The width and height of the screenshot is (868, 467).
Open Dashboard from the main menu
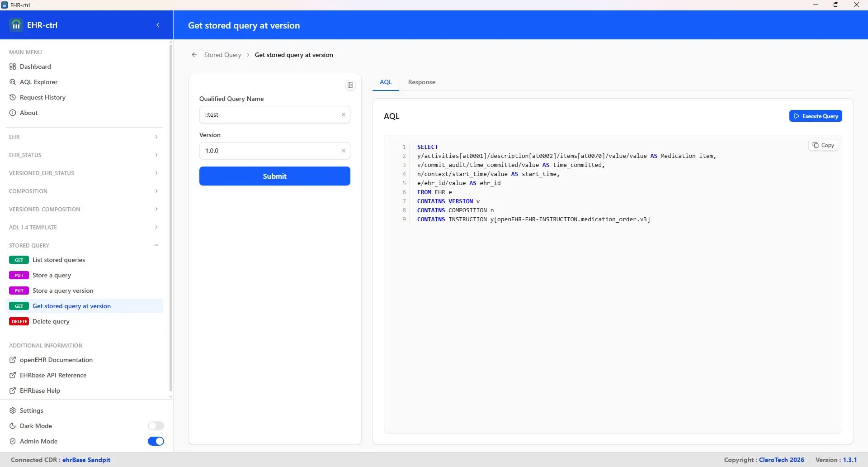84,67
